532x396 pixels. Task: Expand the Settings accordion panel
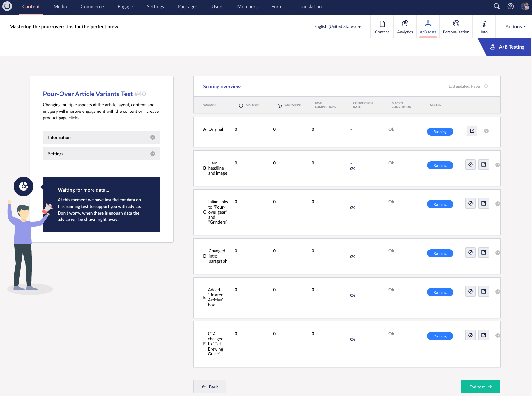pyautogui.click(x=101, y=154)
